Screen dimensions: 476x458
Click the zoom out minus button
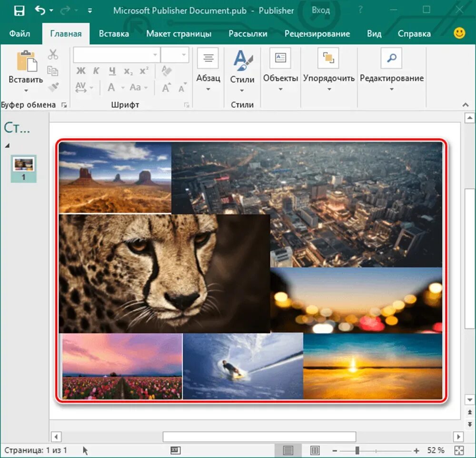coord(335,451)
